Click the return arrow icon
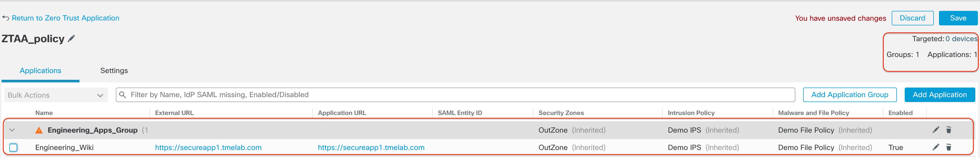The width and height of the screenshot is (980, 158). coord(6,18)
